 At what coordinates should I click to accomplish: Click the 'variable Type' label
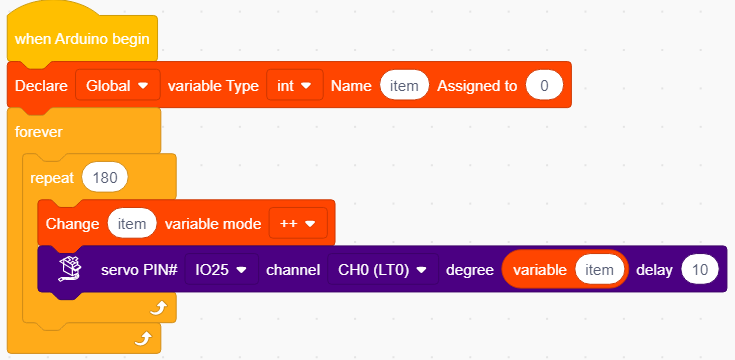(213, 85)
